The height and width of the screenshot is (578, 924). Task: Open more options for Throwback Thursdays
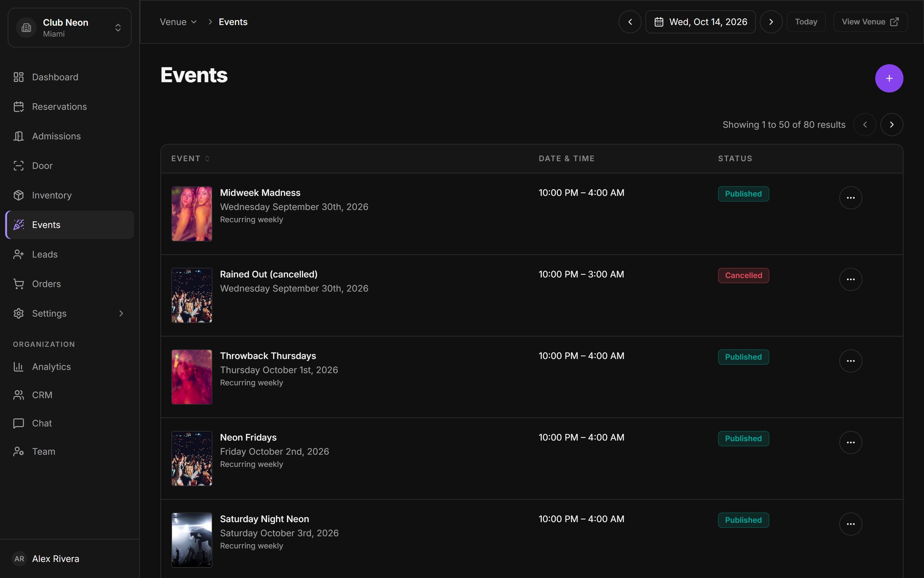(850, 361)
